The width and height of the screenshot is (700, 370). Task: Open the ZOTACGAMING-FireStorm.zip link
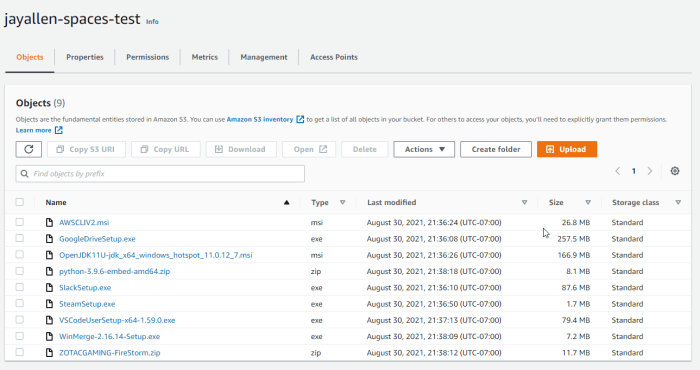pos(110,353)
